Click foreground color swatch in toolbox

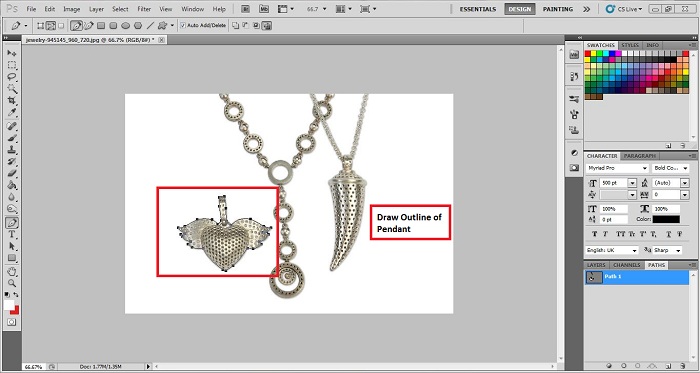9,305
